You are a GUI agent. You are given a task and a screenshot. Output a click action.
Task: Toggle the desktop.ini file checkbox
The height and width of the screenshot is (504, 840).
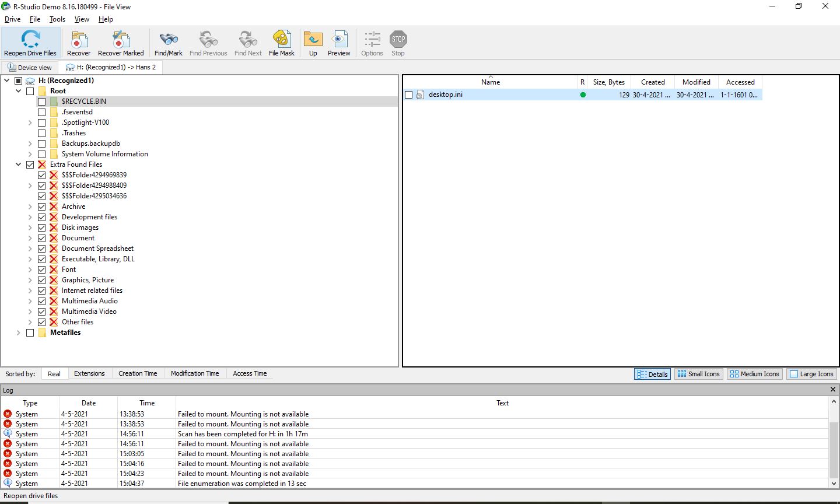pyautogui.click(x=408, y=94)
